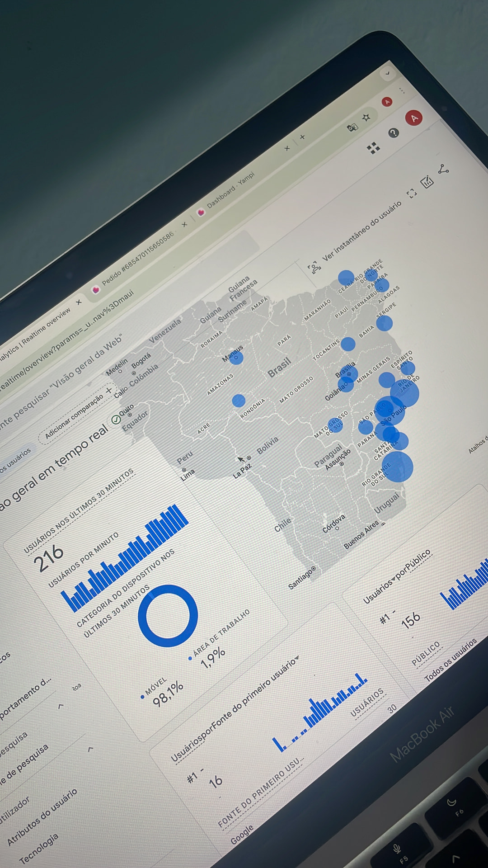Click the ÁREA DE TRABALHO 1,9% legend entry
488x868 pixels.
[219, 639]
